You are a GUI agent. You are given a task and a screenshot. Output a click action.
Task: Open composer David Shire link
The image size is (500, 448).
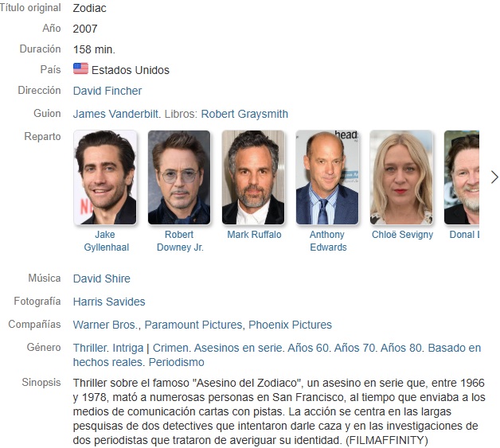pyautogui.click(x=102, y=279)
